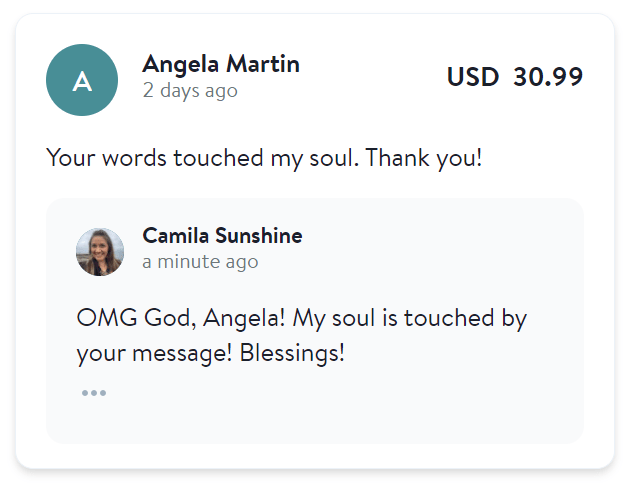Click the '2 days ago' timestamp
This screenshot has width=630, height=483.
[190, 90]
